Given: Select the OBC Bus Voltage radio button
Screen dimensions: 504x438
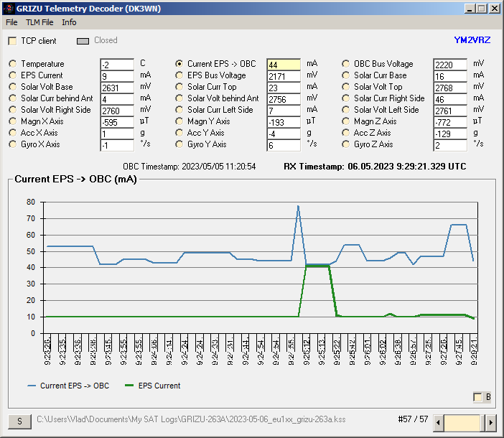Looking at the screenshot, I should [345, 64].
